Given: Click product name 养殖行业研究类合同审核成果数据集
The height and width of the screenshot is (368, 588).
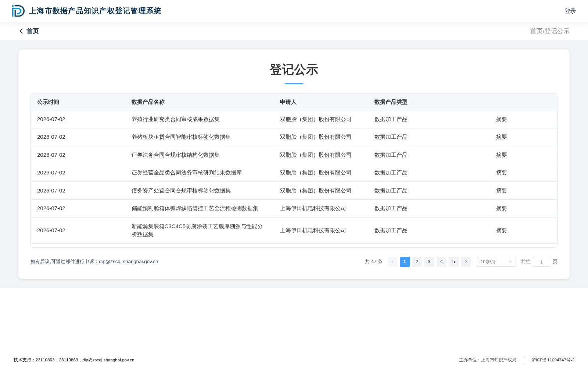Looking at the screenshot, I should tap(176, 119).
